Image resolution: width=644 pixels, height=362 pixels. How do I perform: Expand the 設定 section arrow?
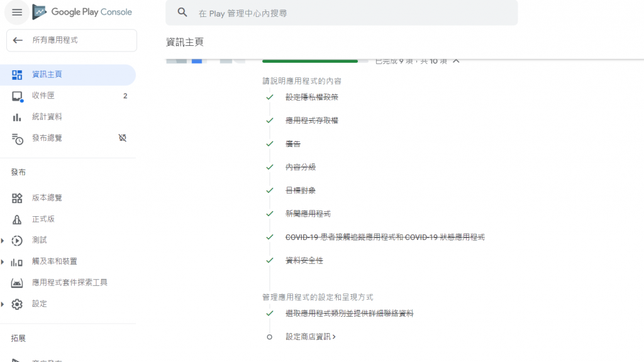point(3,304)
